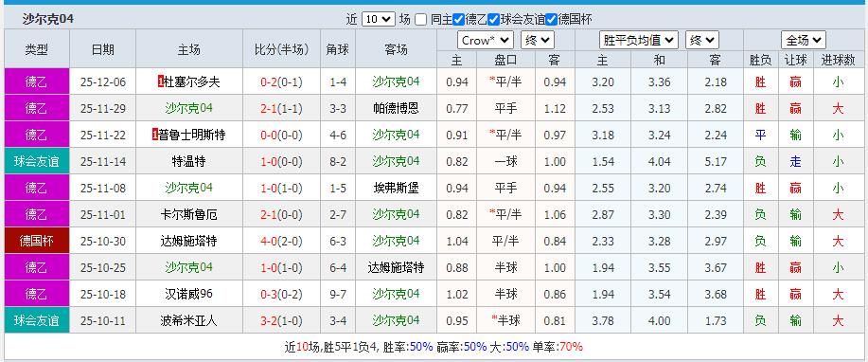
Task: Open the 0-2(0-1) score on 25-12-06
Action: (281, 82)
